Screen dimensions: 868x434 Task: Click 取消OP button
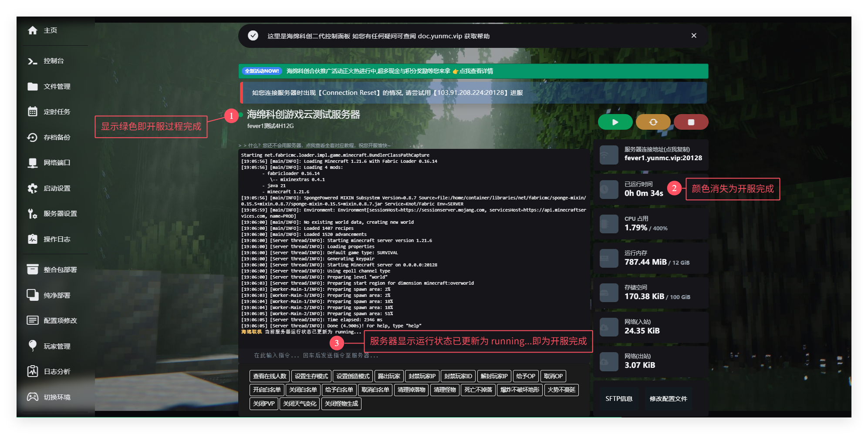[554, 377]
